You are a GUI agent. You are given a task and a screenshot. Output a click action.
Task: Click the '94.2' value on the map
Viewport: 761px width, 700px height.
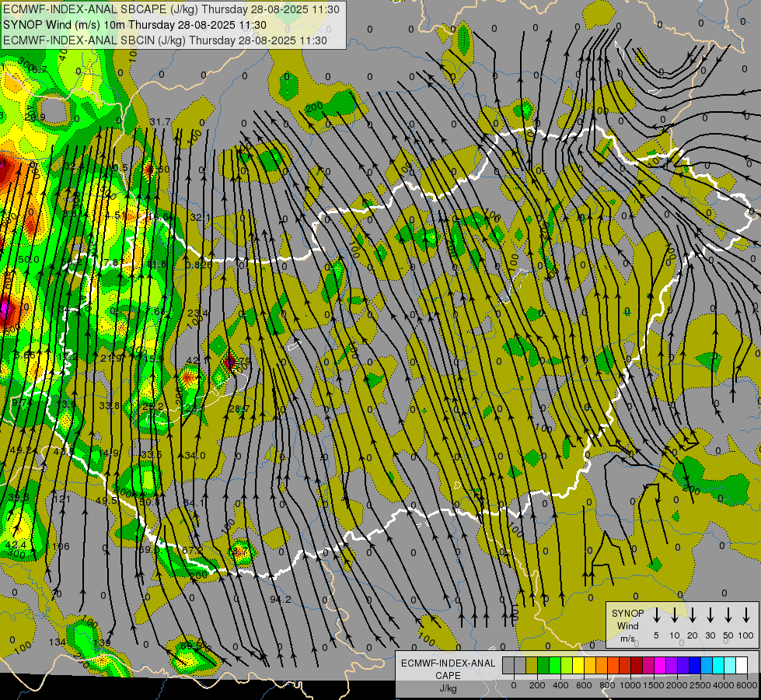pos(281,600)
